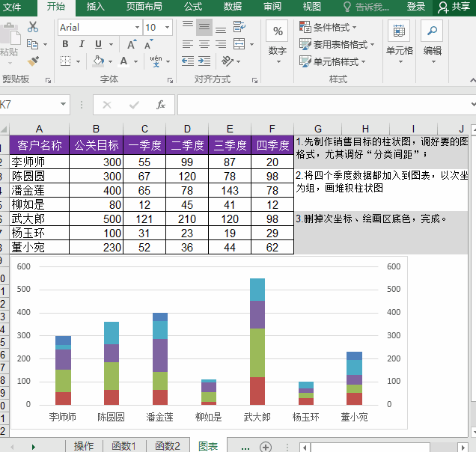
Task: Open the Editing (编辑) magnifier group
Action: [433, 42]
